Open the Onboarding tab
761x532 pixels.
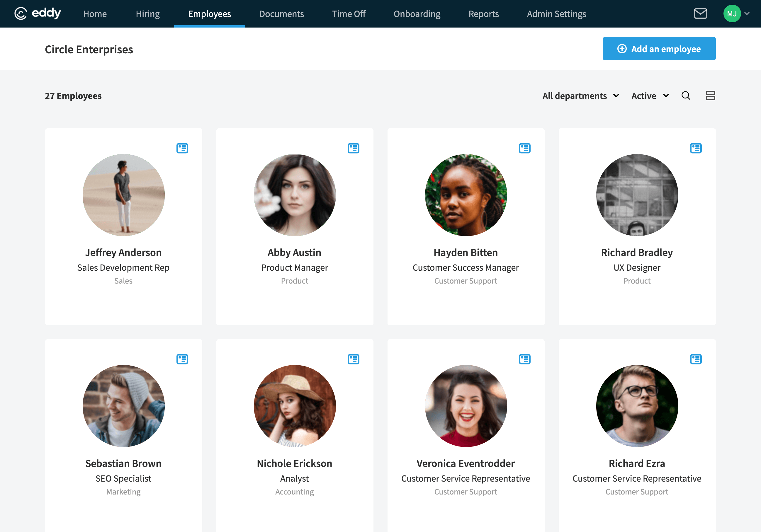[417, 13]
